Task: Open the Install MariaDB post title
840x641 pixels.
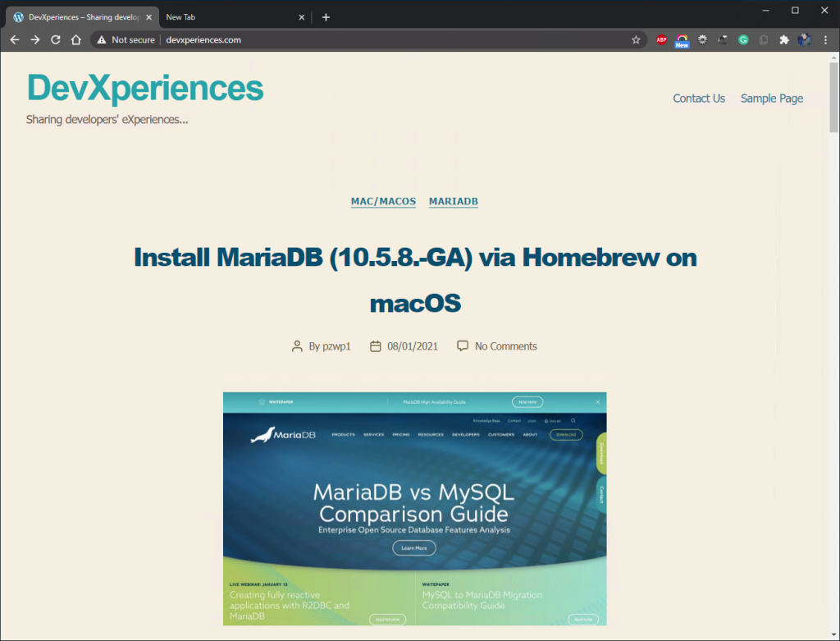Action: point(415,280)
